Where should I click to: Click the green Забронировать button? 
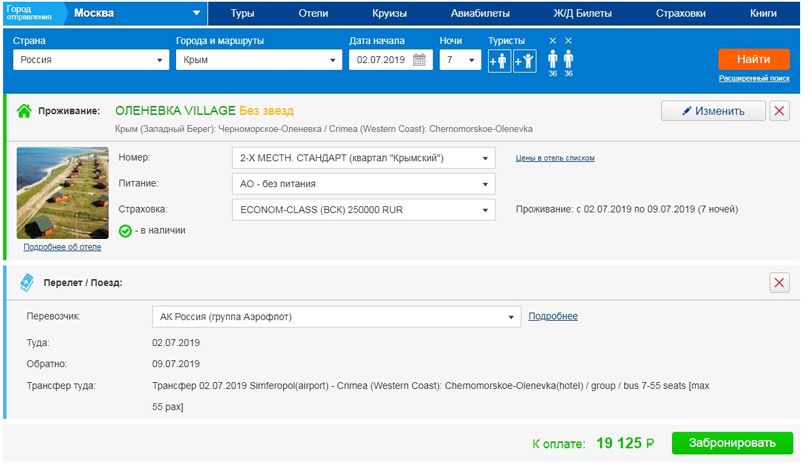tap(732, 444)
